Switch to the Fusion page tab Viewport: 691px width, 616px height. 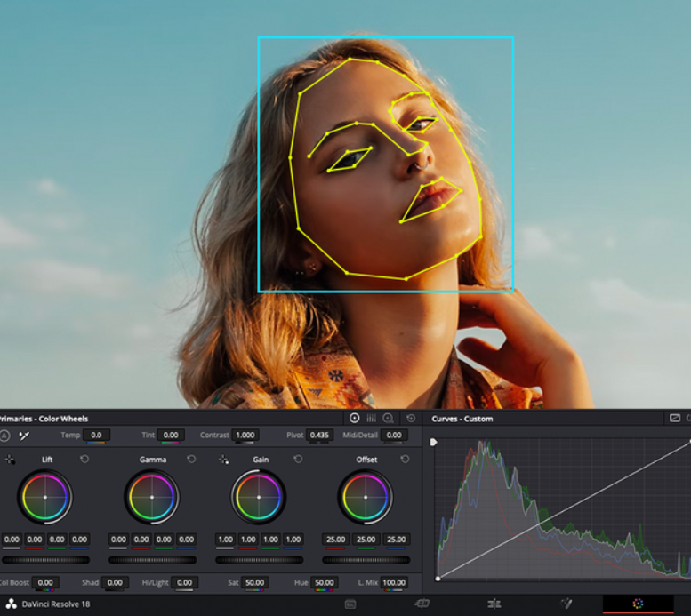pos(566,604)
